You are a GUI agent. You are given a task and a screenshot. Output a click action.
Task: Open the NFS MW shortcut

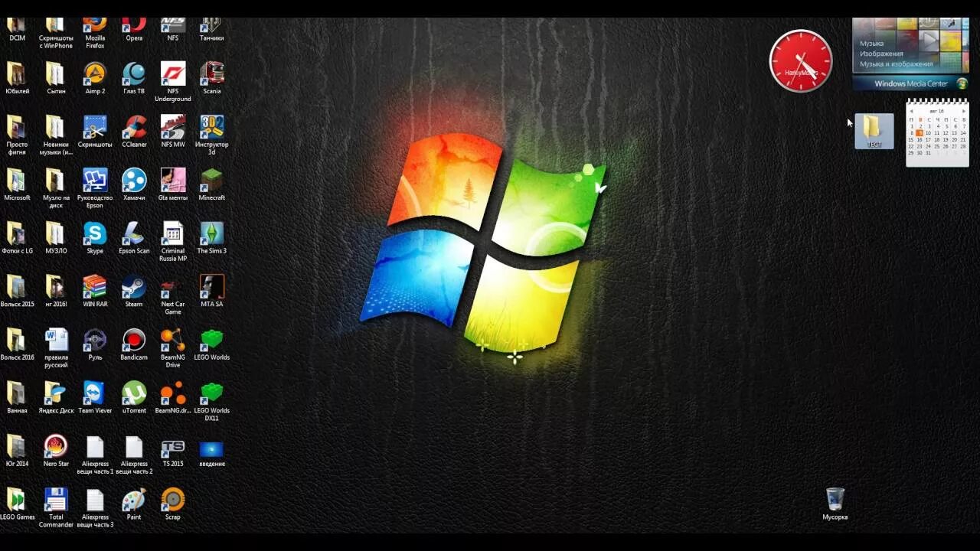tap(173, 131)
